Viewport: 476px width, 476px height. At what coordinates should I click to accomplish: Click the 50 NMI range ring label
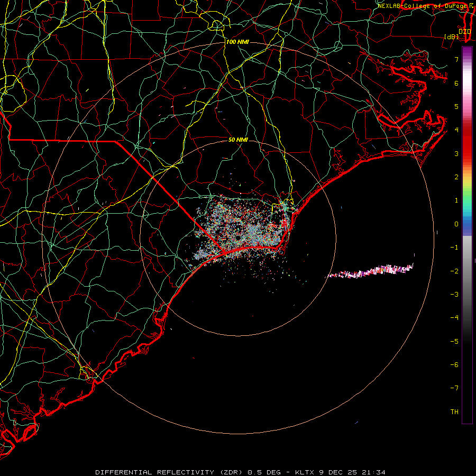238,140
